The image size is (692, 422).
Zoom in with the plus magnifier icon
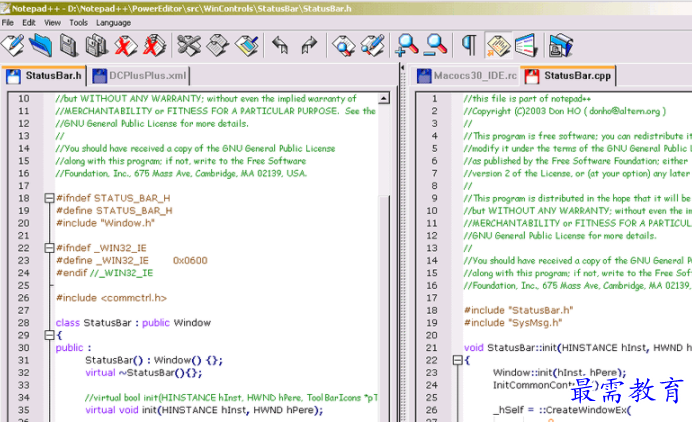point(407,45)
